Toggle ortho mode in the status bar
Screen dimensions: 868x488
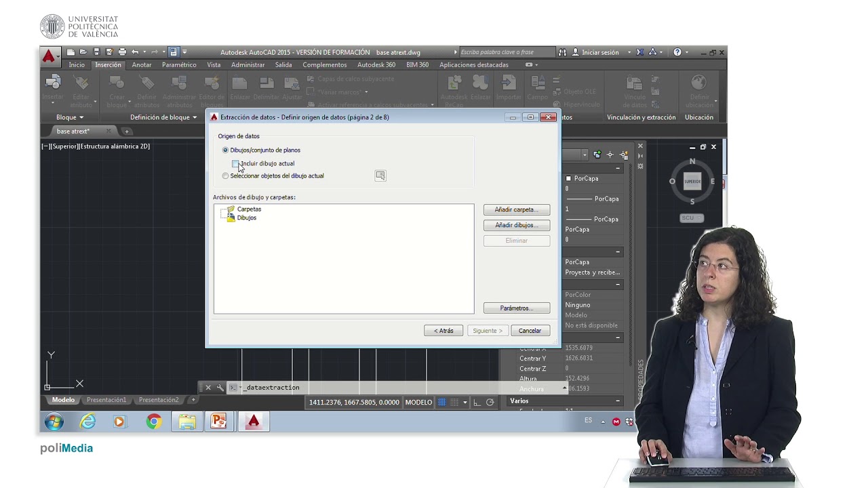tap(477, 402)
